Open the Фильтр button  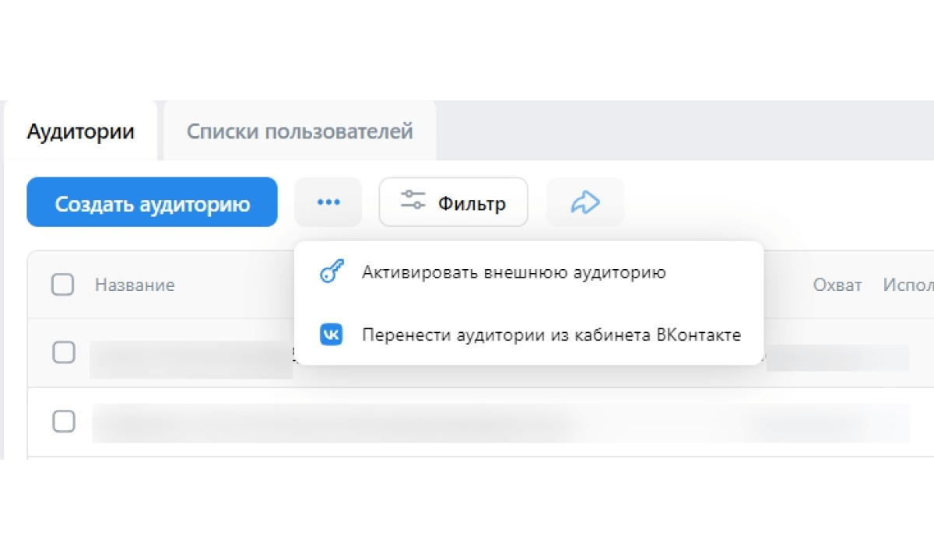click(x=453, y=202)
